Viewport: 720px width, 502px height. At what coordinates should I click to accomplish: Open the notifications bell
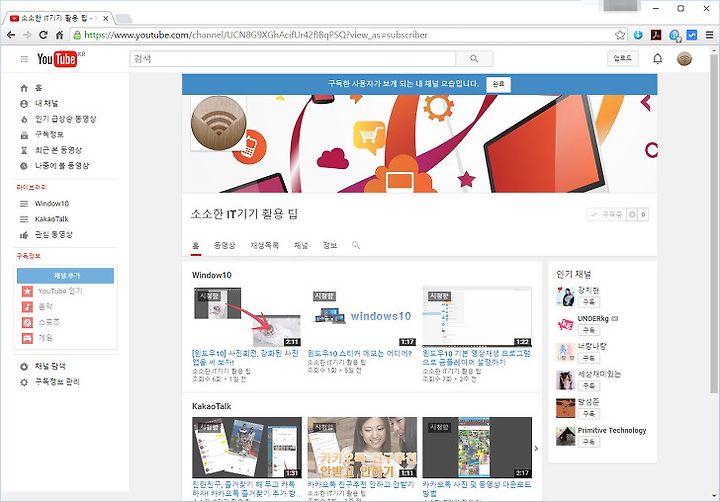pyautogui.click(x=658, y=59)
